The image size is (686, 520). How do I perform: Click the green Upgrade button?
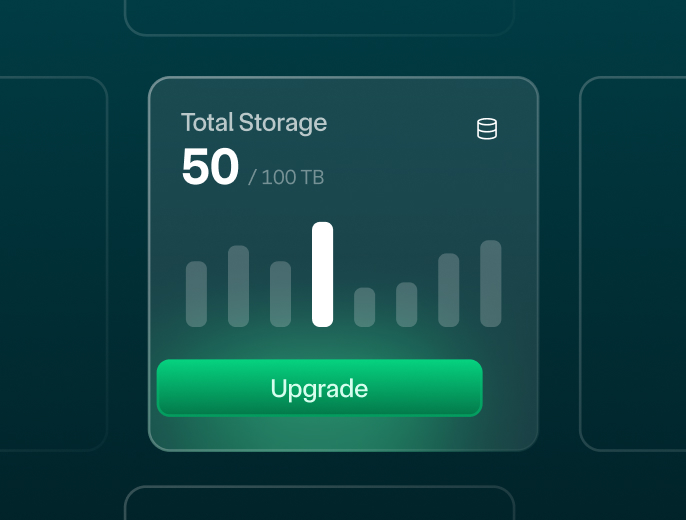coord(320,388)
